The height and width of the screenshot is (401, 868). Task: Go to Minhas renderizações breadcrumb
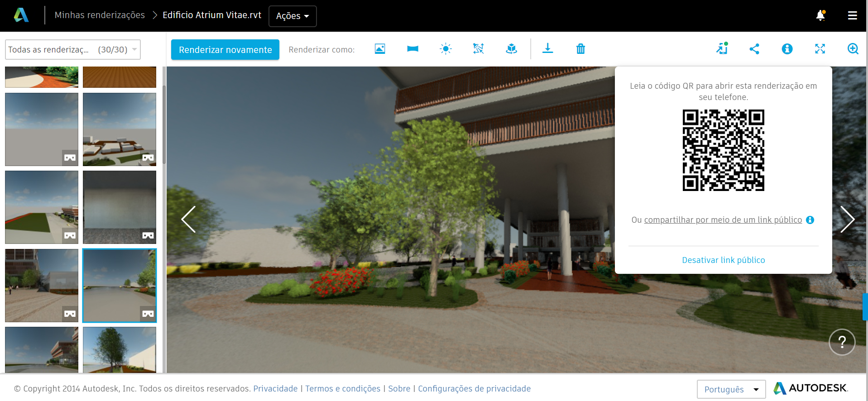tap(100, 15)
